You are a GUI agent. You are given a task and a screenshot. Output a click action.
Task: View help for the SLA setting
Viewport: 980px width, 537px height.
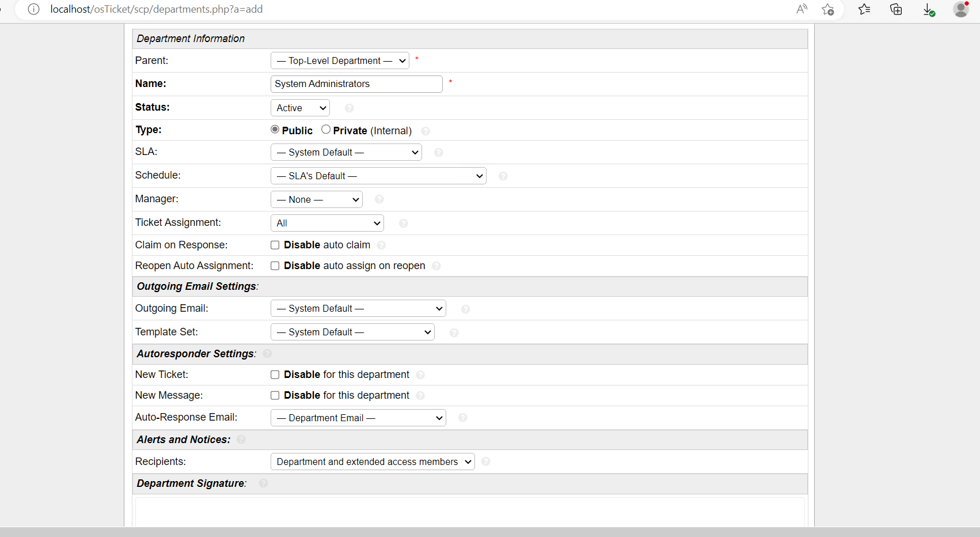coord(438,153)
